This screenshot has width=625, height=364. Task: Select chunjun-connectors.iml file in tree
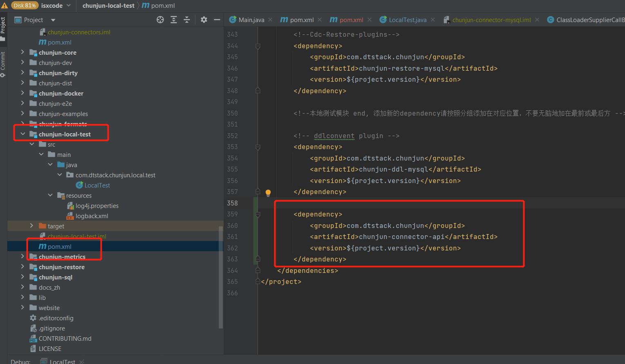(x=79, y=32)
